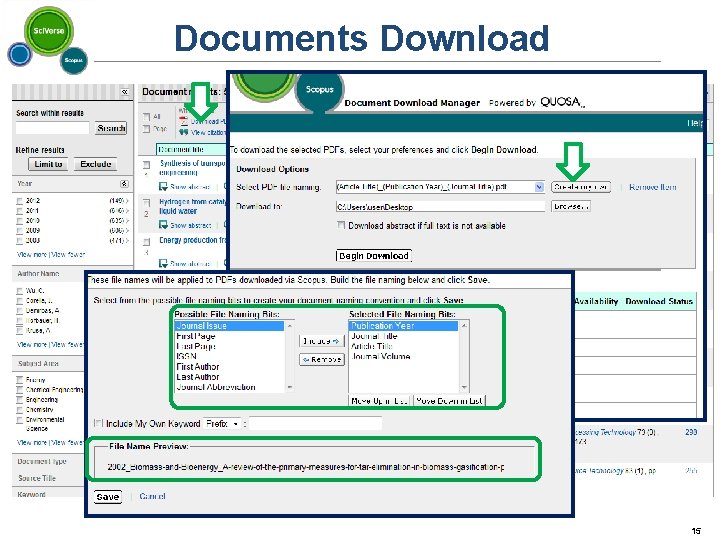720x540 pixels.
Task: Click the SciVerse green circle logo
Action: (48, 31)
